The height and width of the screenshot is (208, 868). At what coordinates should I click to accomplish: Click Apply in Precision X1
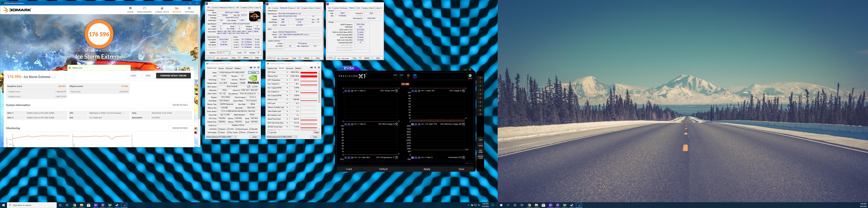[x=427, y=169]
